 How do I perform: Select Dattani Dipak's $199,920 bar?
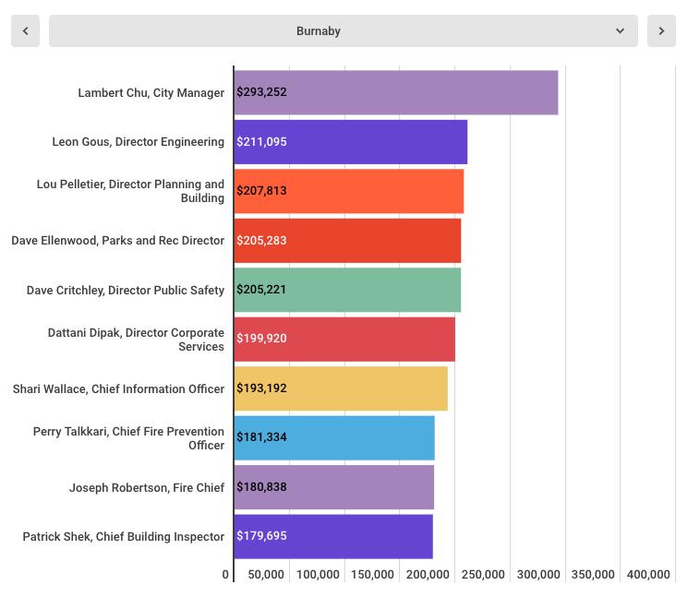pyautogui.click(x=344, y=339)
